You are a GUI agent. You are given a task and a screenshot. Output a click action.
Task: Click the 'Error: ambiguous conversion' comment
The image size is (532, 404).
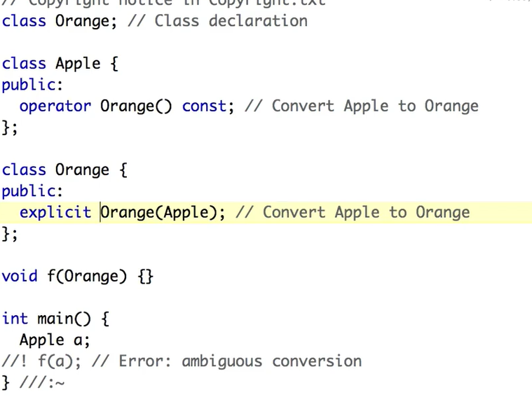[x=240, y=361]
